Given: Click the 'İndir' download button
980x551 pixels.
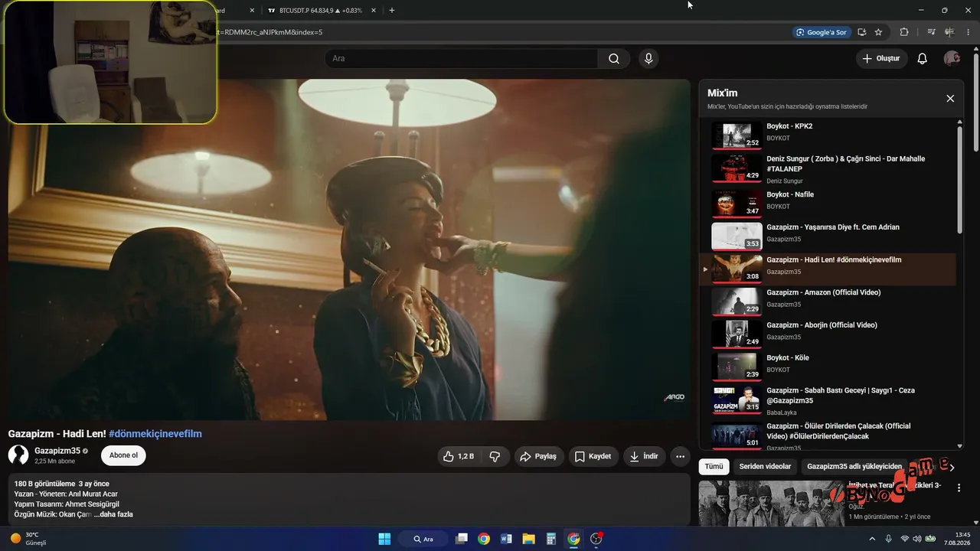Looking at the screenshot, I should [644, 456].
